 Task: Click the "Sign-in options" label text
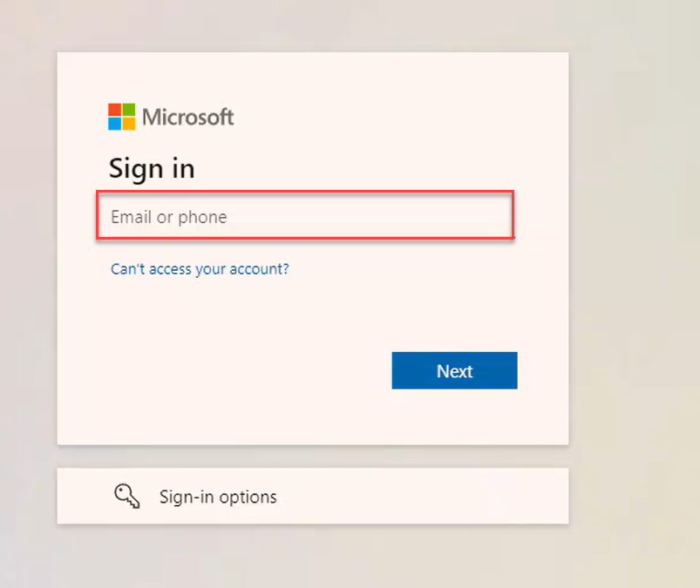coord(218,497)
